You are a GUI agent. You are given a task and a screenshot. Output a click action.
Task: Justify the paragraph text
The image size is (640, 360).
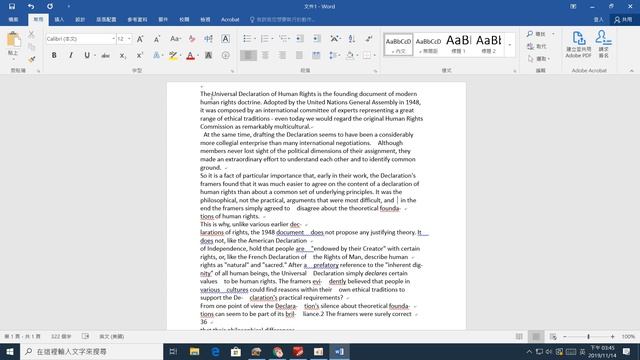point(299,55)
